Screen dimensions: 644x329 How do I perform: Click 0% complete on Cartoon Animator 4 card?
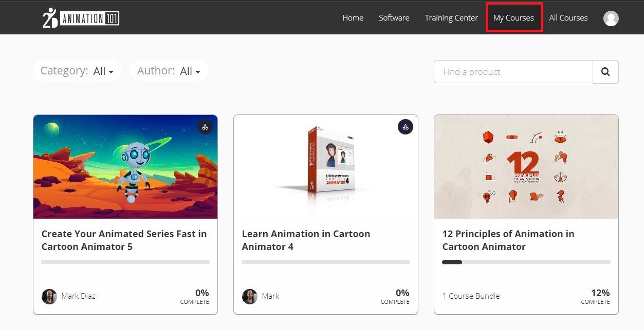tap(395, 297)
